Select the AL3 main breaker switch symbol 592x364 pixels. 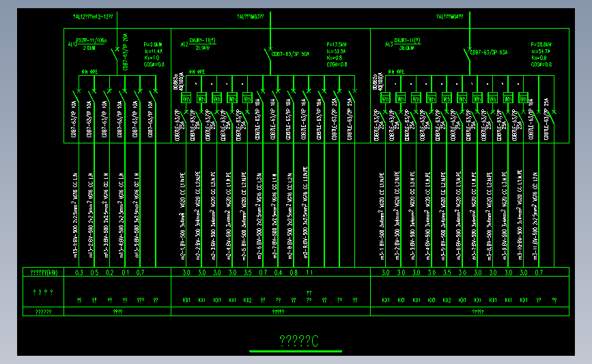pos(467,55)
